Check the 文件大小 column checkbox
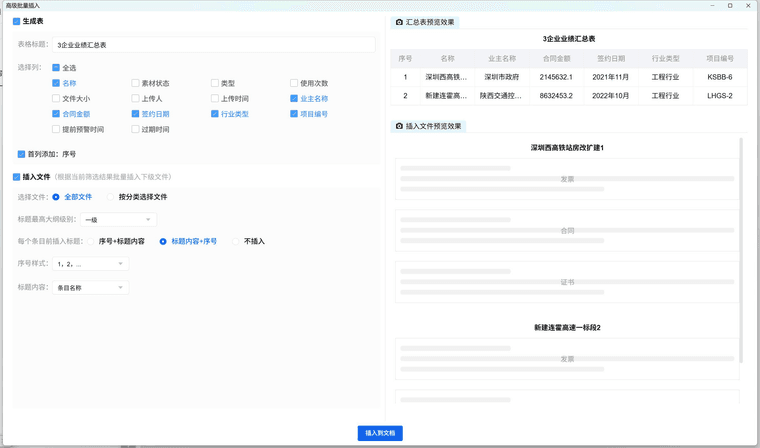 [56, 98]
